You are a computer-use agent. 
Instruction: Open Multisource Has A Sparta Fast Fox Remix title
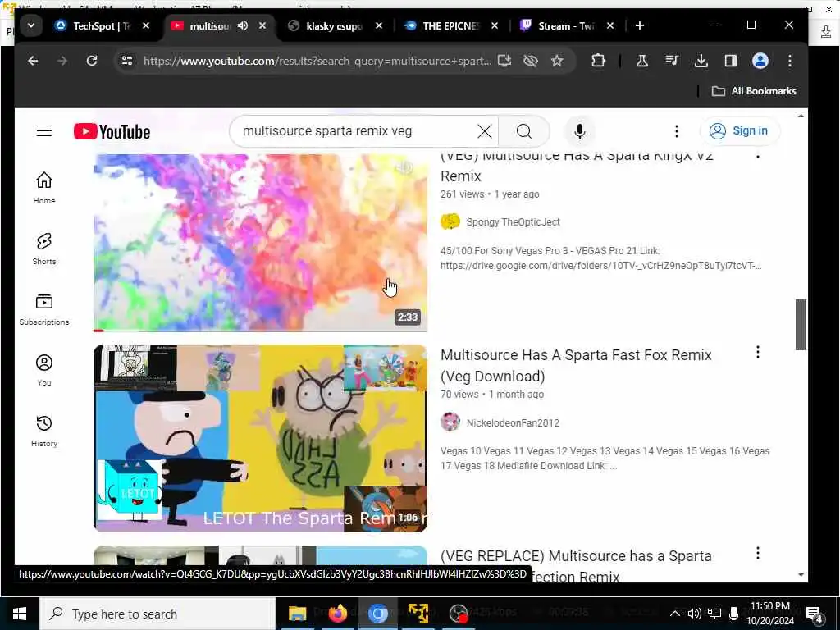point(576,365)
